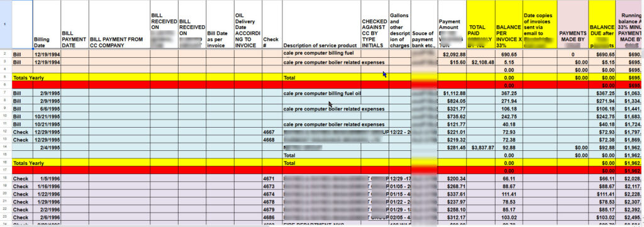Click the BILL PAYMENT FROM CC COMPANY header

[119, 25]
